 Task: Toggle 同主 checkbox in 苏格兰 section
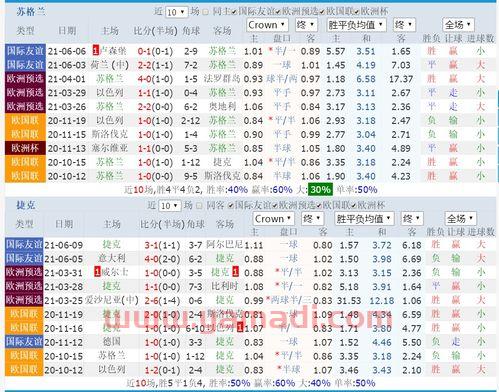click(206, 12)
